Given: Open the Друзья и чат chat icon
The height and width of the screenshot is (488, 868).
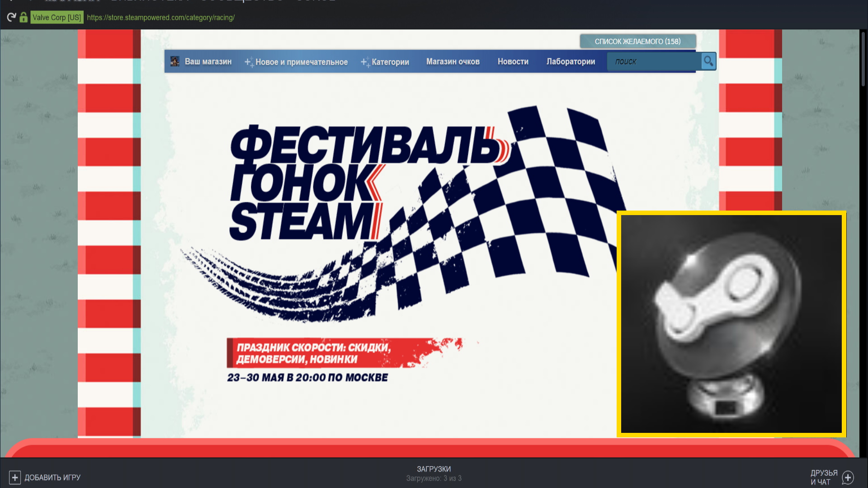Looking at the screenshot, I should 848,478.
